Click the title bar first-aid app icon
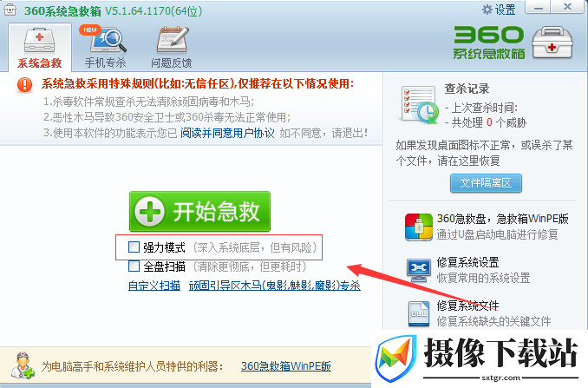The image size is (588, 388). click(x=10, y=10)
